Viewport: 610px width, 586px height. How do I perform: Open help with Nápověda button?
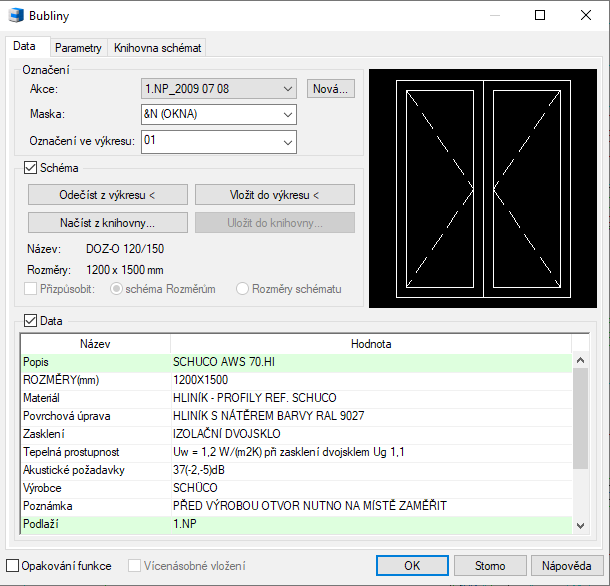[567, 566]
